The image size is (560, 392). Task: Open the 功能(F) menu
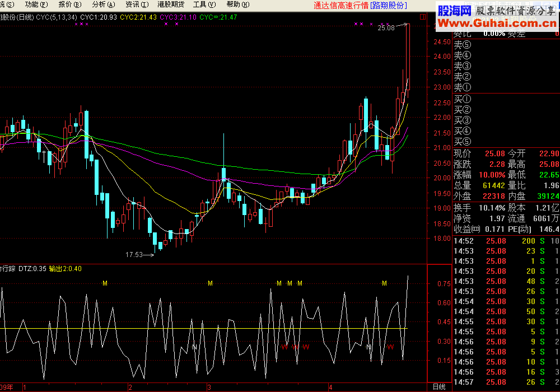click(36, 4)
